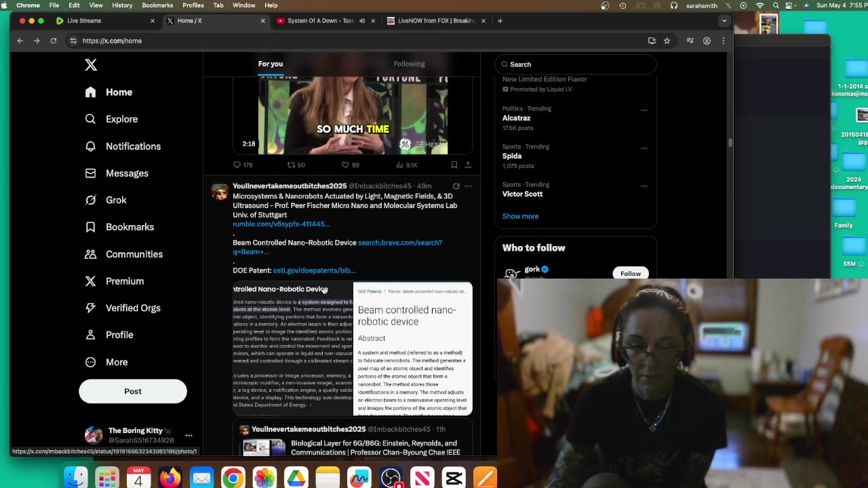Open Notifications in the sidebar
Viewport: 868px width, 488px height.
[123, 146]
